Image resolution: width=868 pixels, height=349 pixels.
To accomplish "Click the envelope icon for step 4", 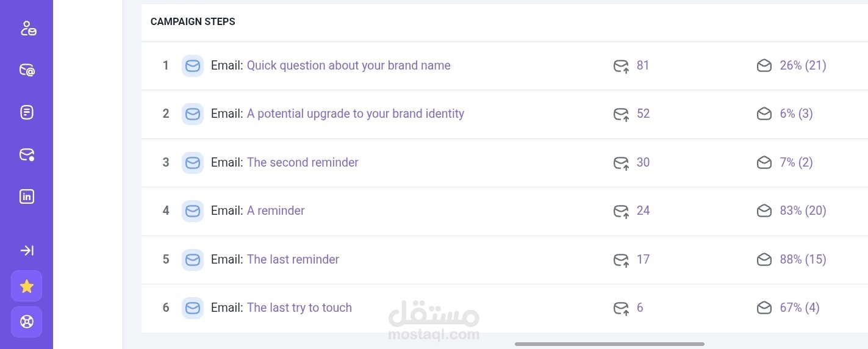I will 193,211.
